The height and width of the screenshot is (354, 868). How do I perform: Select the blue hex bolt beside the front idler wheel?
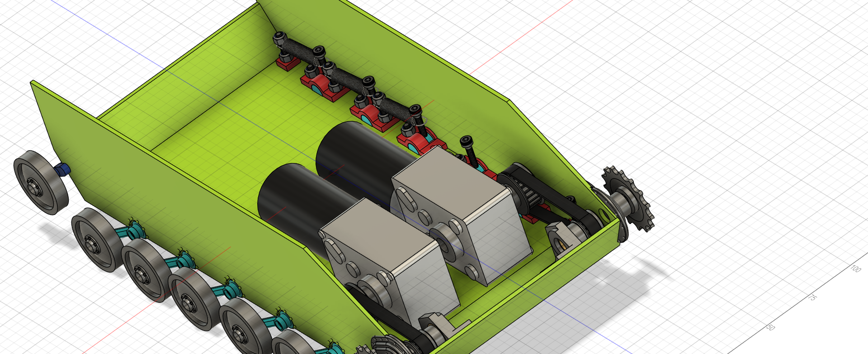point(62,170)
